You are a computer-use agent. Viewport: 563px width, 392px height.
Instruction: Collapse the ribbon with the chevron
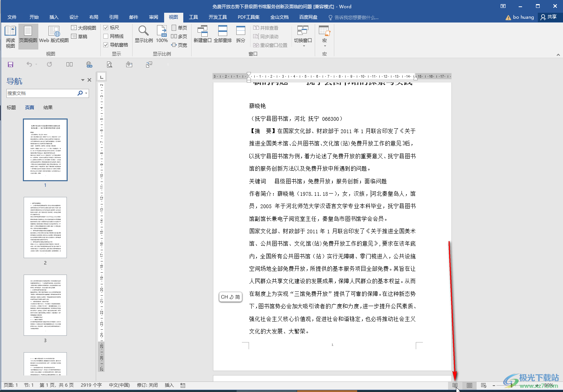click(558, 55)
